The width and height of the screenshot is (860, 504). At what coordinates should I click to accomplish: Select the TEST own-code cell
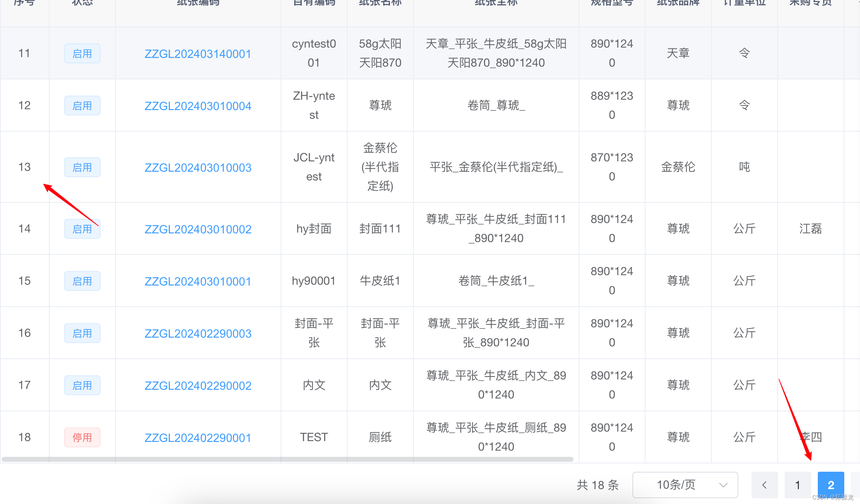tap(314, 437)
